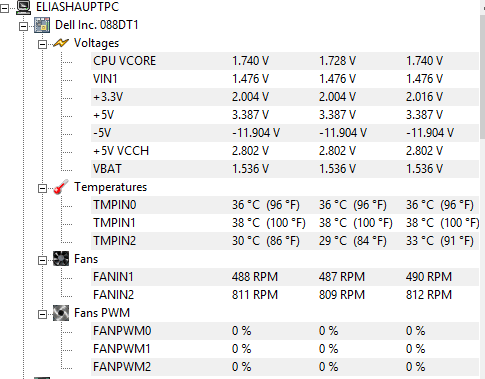Collapse the Dell Inc. 088DT1 node

point(23,26)
